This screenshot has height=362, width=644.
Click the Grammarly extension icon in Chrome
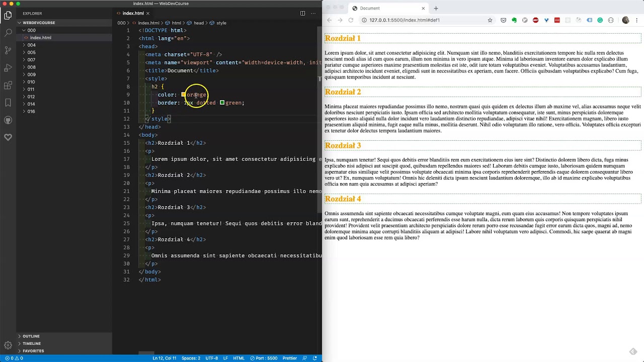tap(600, 20)
